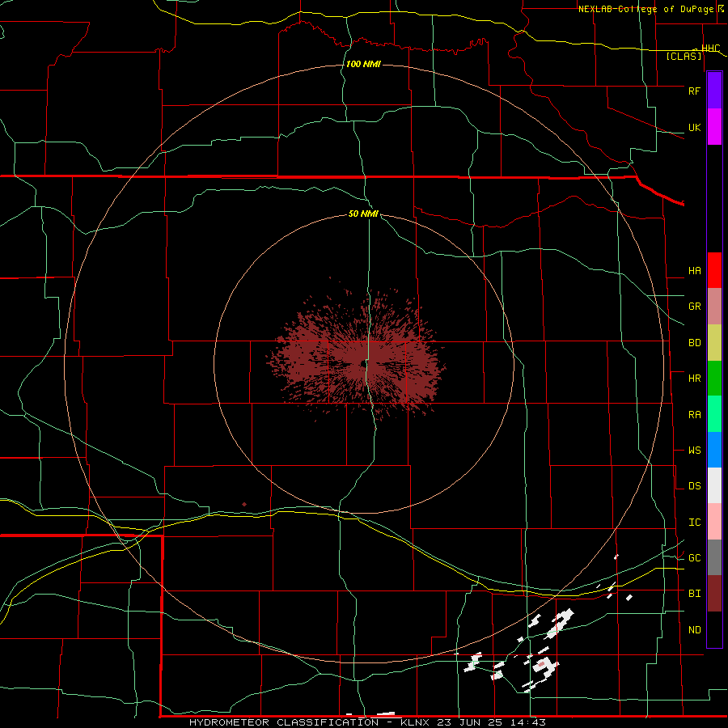Click the DS legend label
728x728 pixels.
point(694,486)
